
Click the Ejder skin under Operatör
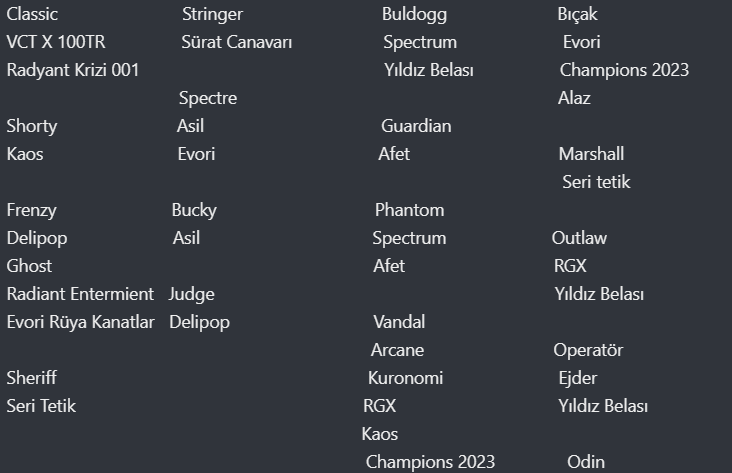pyautogui.click(x=577, y=378)
